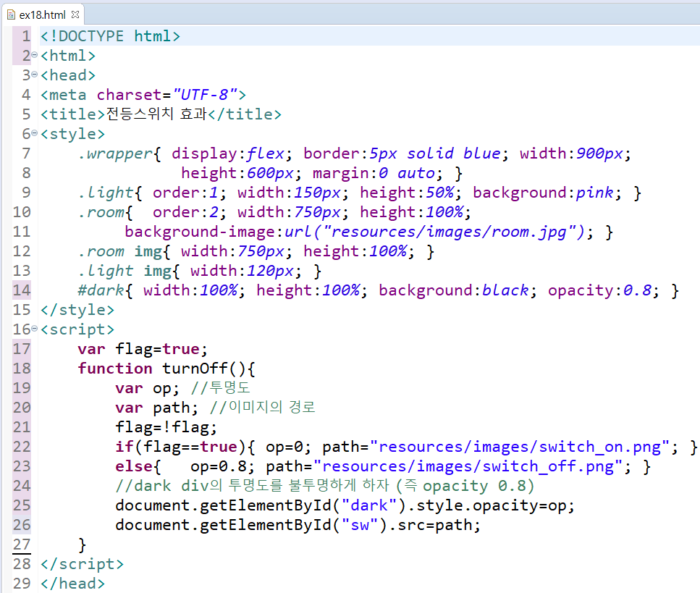Click line number 14 in gutter
The height and width of the screenshot is (593, 700).
[x=22, y=290]
